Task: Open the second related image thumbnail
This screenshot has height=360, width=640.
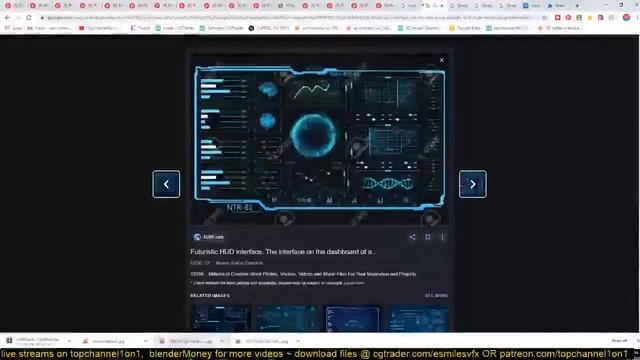Action: [287, 318]
